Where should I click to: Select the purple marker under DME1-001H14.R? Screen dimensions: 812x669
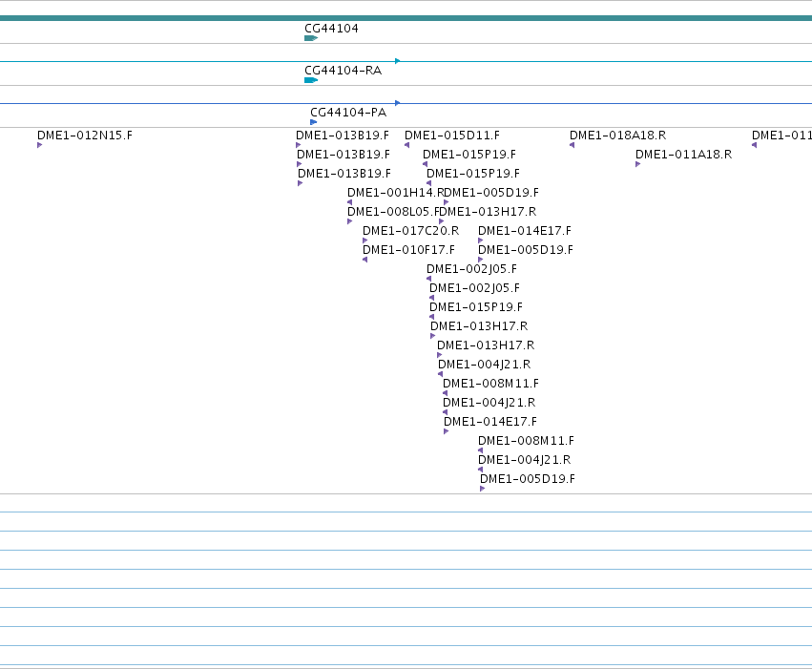pos(350,202)
